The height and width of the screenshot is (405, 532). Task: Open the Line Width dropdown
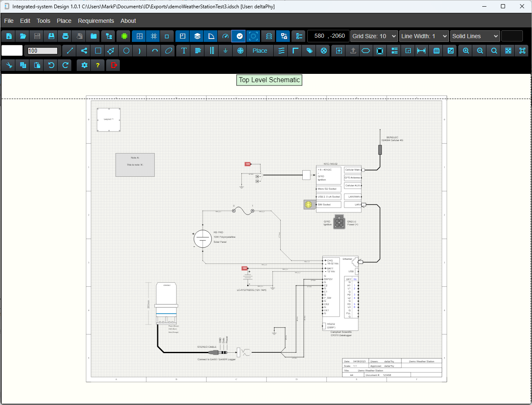(424, 36)
